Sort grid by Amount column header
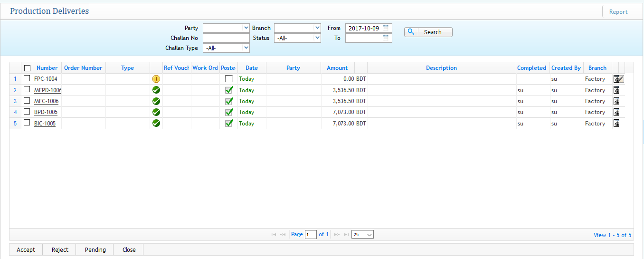 pyautogui.click(x=337, y=68)
